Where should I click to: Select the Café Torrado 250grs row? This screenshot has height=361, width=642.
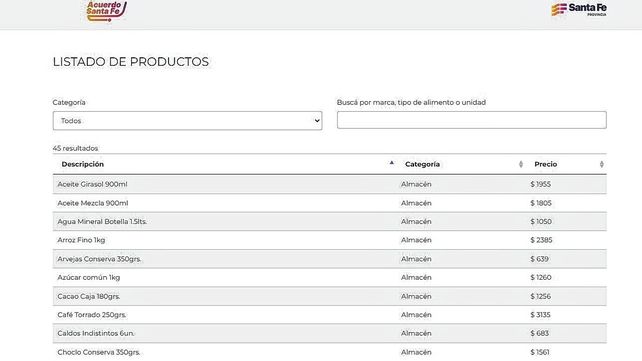click(x=330, y=314)
